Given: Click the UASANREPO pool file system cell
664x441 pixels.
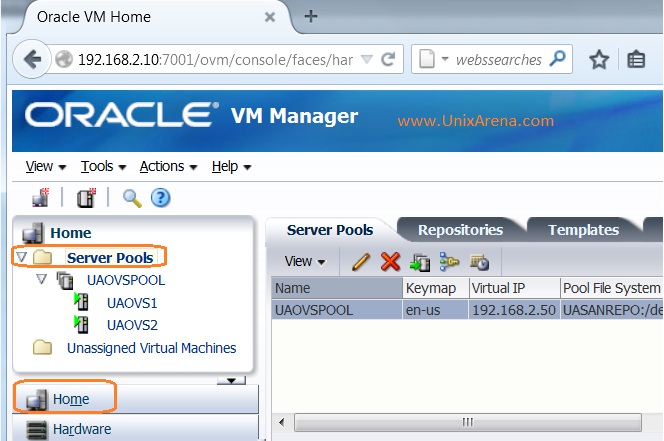Looking at the screenshot, I should 611,310.
